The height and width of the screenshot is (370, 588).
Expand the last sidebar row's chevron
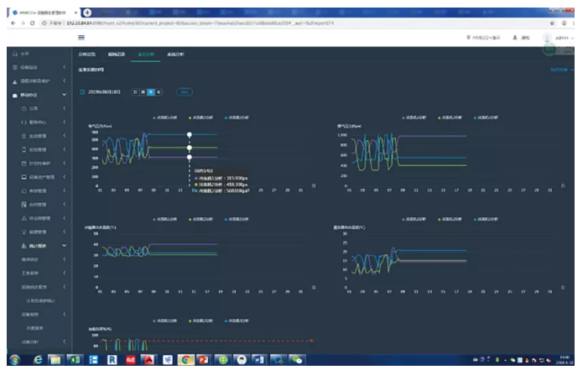point(64,341)
